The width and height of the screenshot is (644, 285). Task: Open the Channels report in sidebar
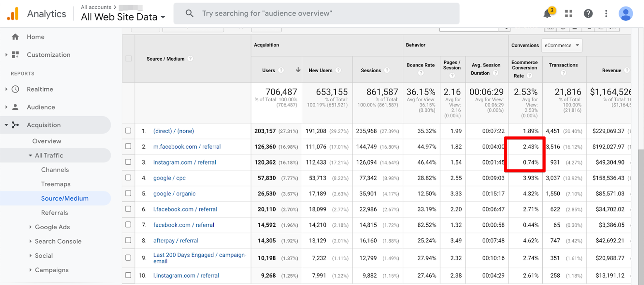pos(55,170)
